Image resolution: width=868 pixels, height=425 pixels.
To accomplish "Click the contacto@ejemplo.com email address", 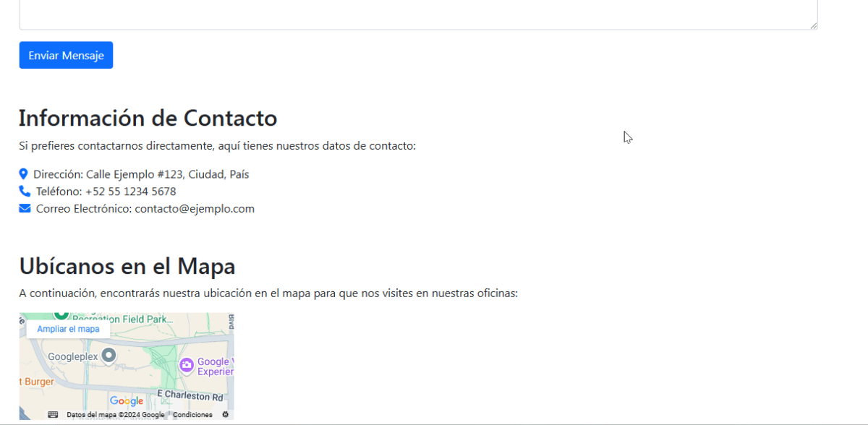I will coord(195,209).
